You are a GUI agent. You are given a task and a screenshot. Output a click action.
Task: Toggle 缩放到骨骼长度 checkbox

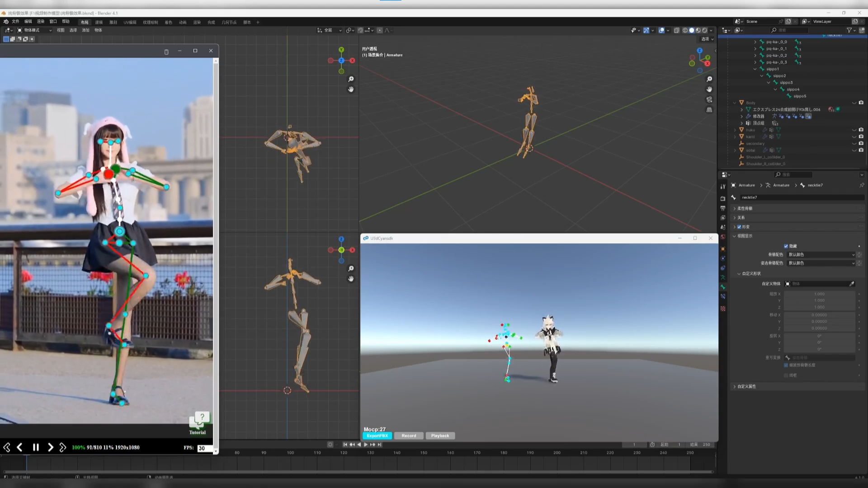click(x=786, y=365)
